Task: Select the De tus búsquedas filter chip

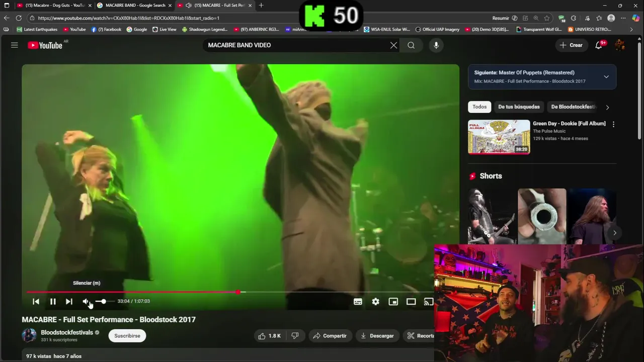Action: point(519,107)
